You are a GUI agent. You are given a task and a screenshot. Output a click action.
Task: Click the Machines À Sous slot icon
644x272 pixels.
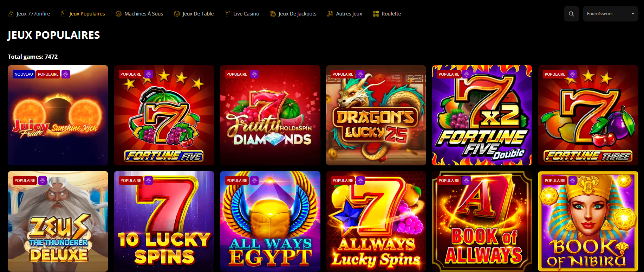tap(118, 14)
